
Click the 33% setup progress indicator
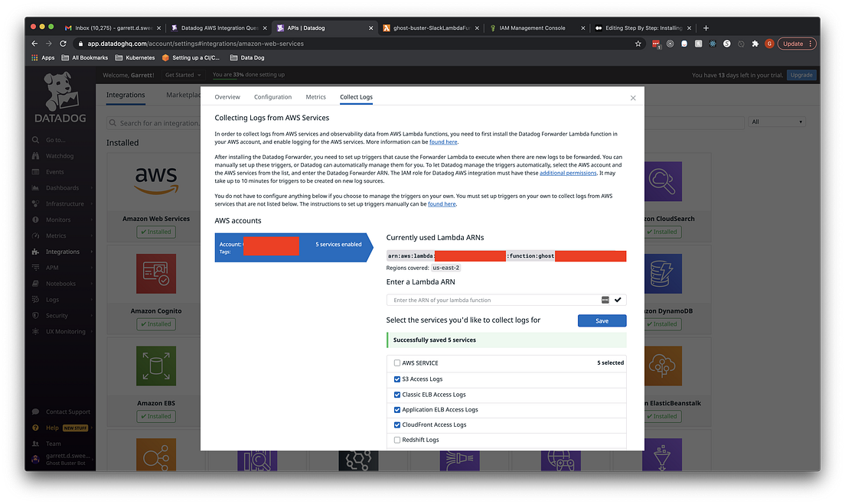247,74
